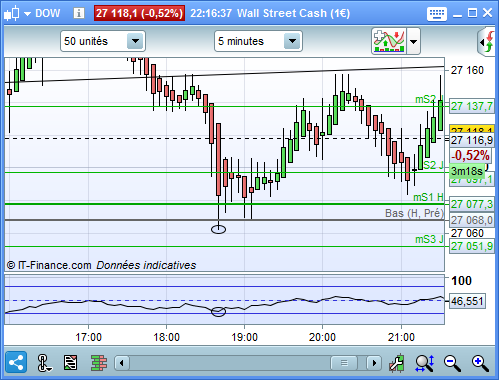Toggle the order book bars icon

point(99,363)
